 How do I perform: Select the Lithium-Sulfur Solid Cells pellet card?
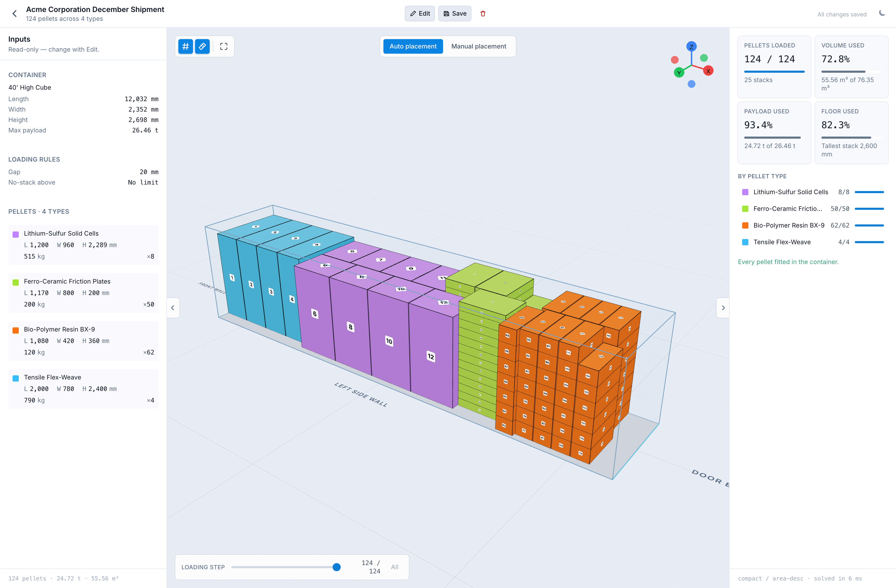click(83, 245)
